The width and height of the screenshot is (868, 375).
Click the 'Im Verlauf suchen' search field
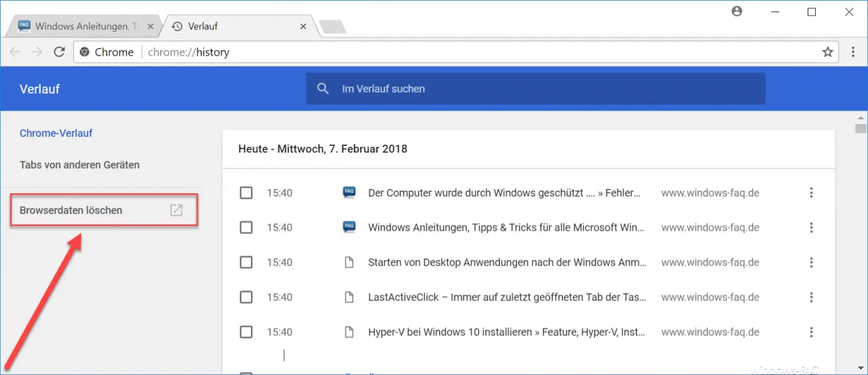pos(536,89)
